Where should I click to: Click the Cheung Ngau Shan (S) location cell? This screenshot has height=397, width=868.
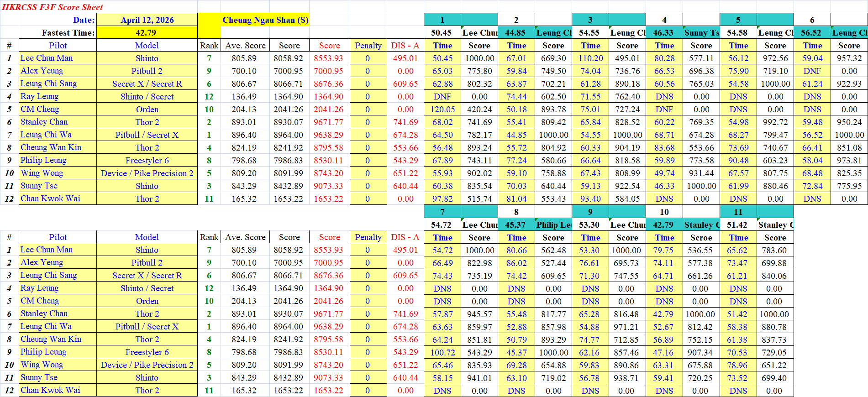[x=265, y=20]
